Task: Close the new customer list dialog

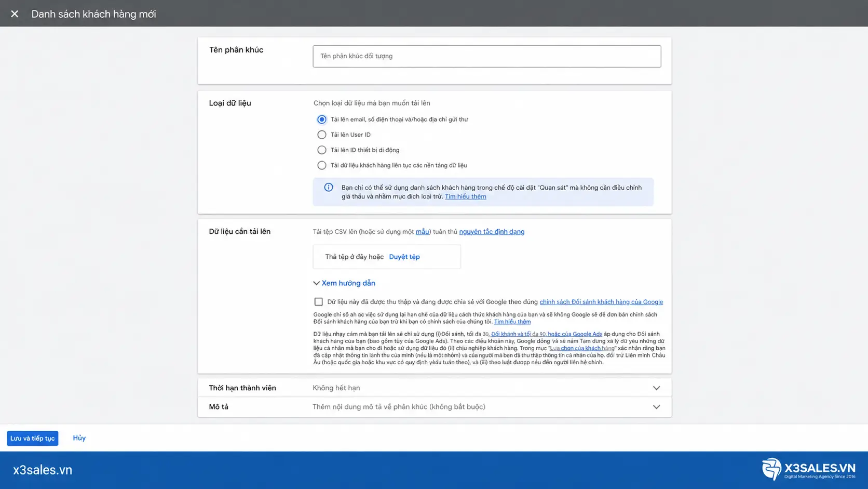Action: pos(15,14)
